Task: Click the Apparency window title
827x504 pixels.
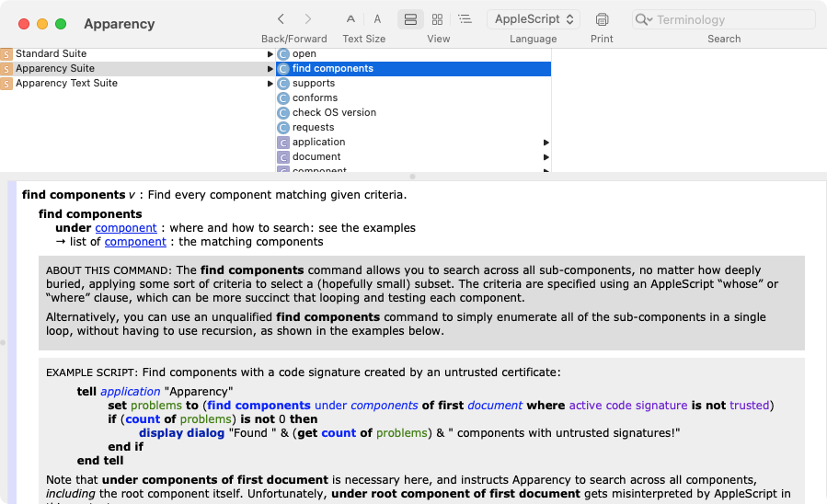Action: 120,24
